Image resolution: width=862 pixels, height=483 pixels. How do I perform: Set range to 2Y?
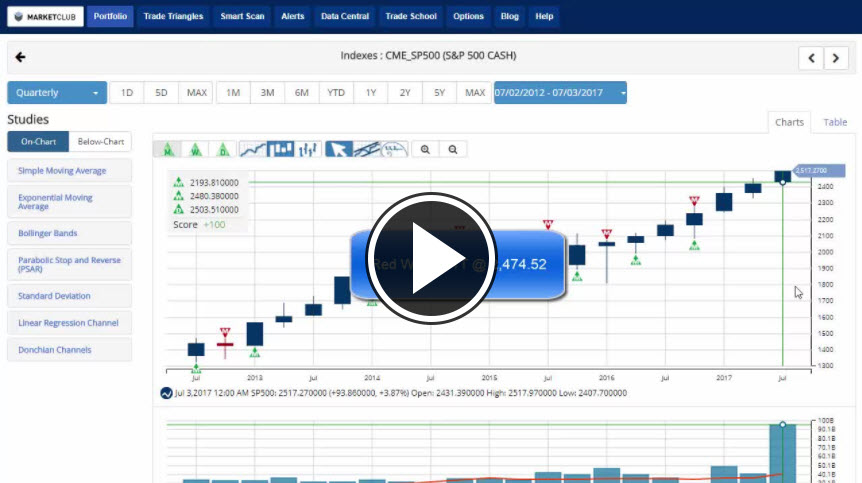[405, 93]
